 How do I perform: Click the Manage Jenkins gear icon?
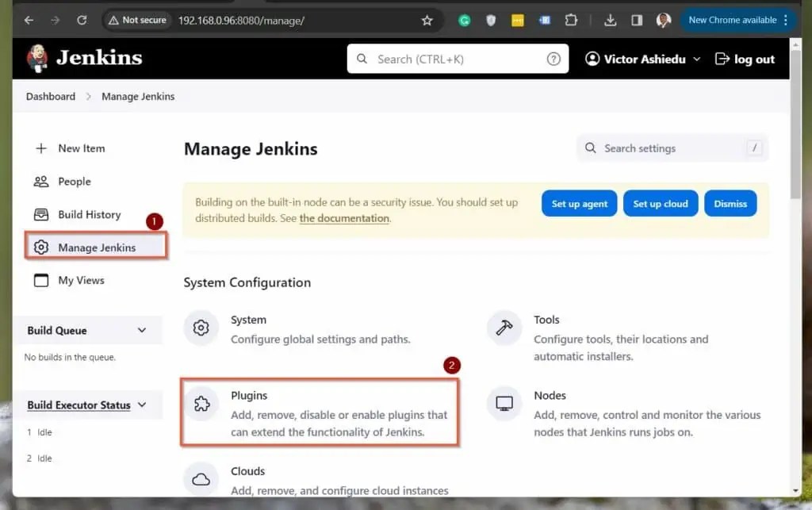coord(41,247)
